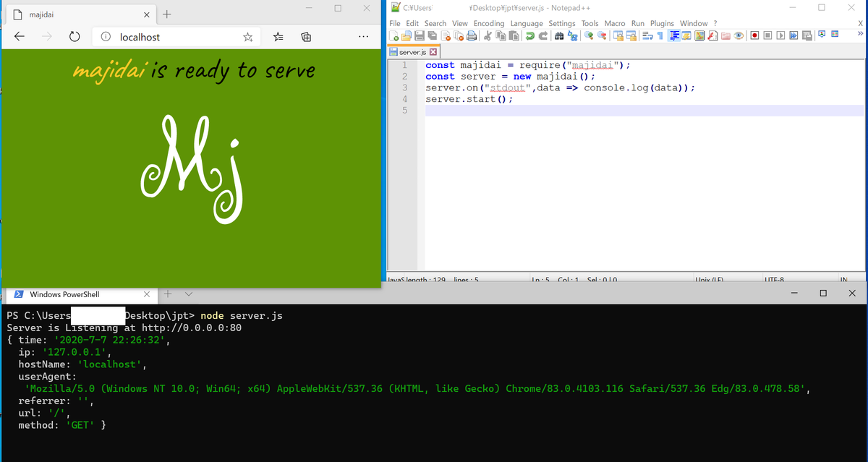Click the Function List icon in Notepad++
The image size is (868, 462).
coord(713,35)
